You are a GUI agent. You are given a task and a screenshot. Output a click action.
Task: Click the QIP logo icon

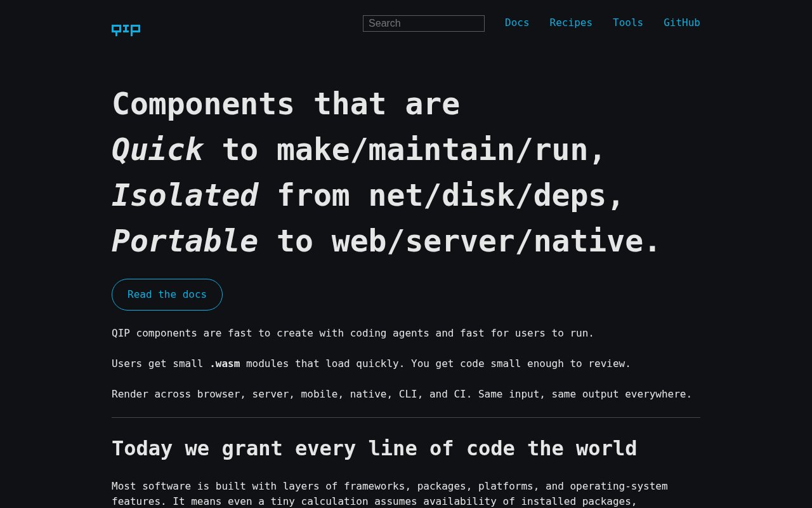126,30
